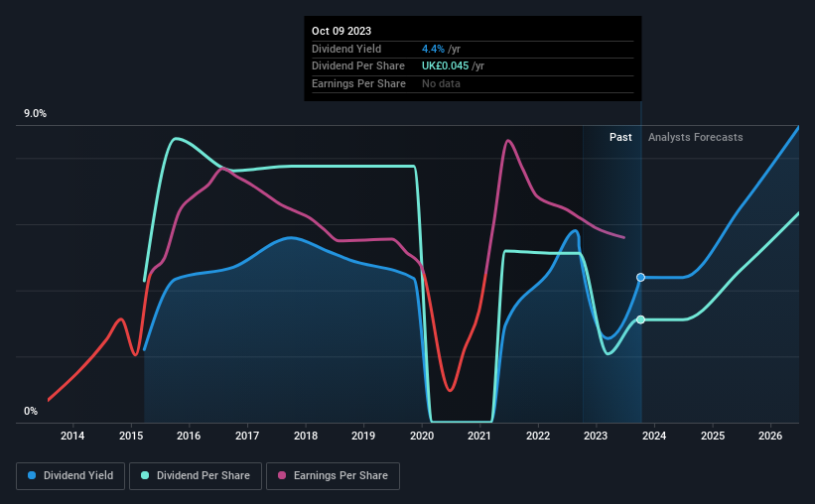Click the UK£0.045 dividend per share value
Screen dimensions: 815x504
coord(445,66)
